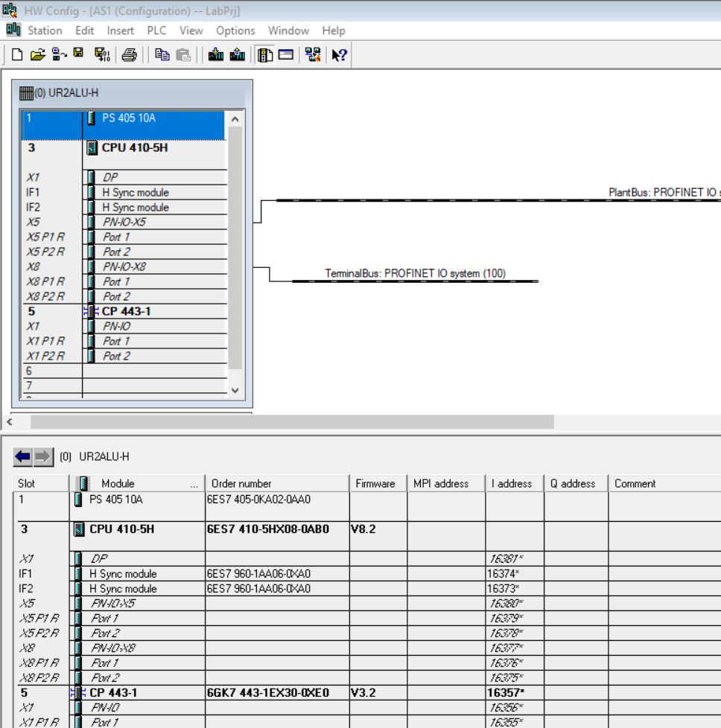Image resolution: width=721 pixels, height=728 pixels.
Task: Click the document icon left of the Station menu
Action: point(13,30)
